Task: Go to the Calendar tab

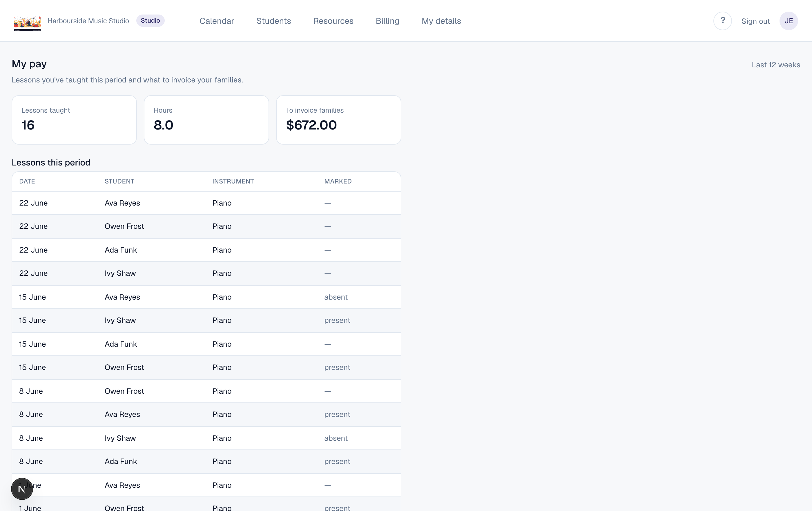Action: tap(217, 21)
